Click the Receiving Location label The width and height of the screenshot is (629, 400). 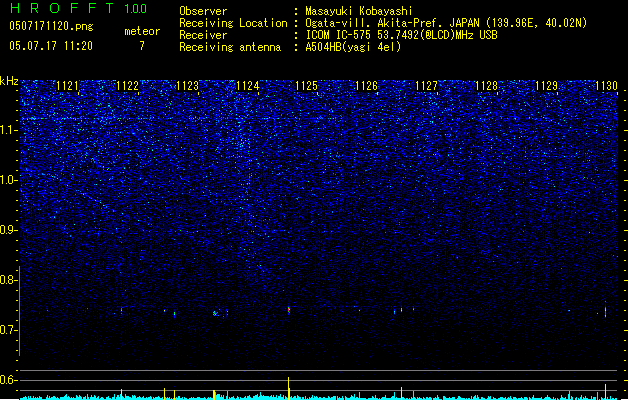[x=233, y=23]
